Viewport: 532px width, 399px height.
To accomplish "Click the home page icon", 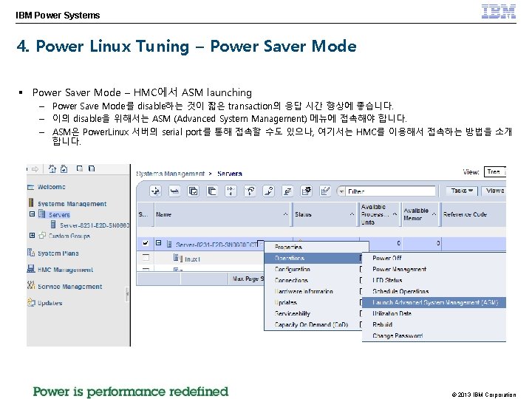I will [x=52, y=168].
